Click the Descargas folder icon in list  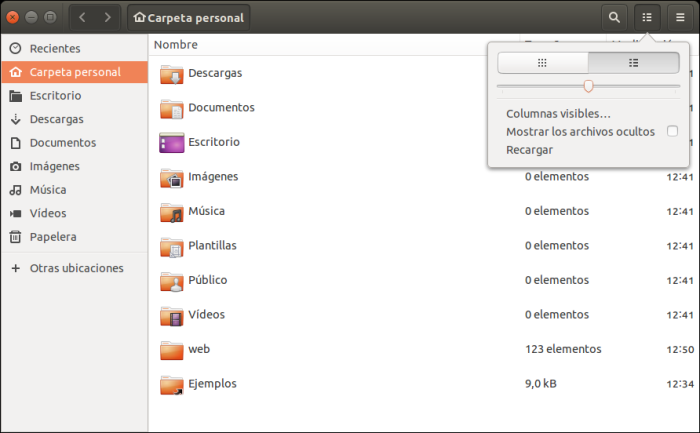[x=171, y=74]
